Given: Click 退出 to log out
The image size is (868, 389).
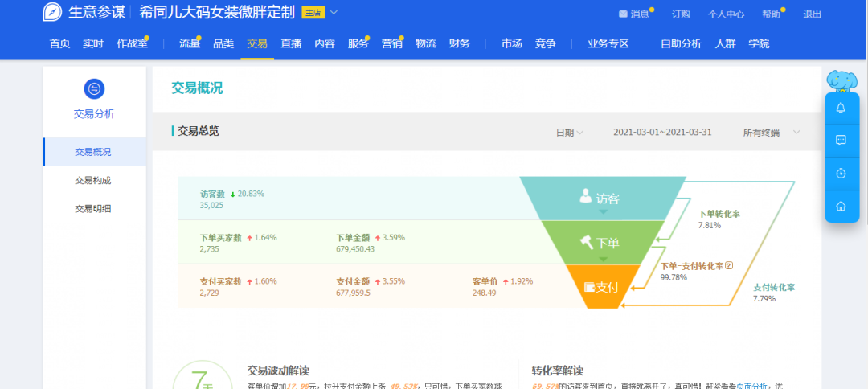Looking at the screenshot, I should (812, 14).
